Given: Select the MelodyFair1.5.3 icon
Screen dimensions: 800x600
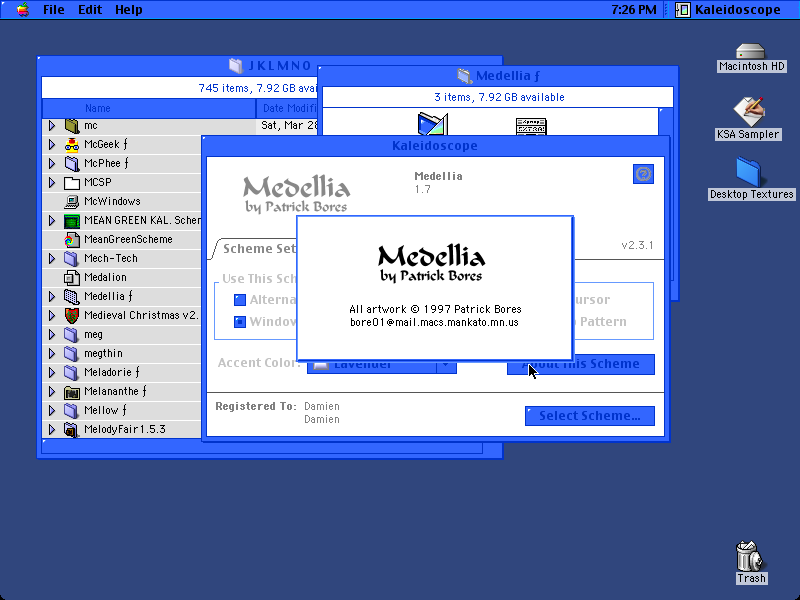Looking at the screenshot, I should (72, 429).
